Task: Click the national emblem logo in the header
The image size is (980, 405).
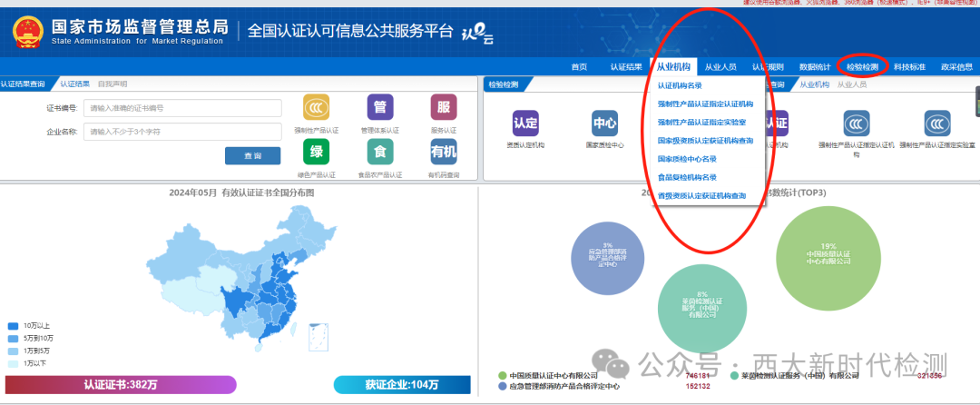Action: coord(28,32)
